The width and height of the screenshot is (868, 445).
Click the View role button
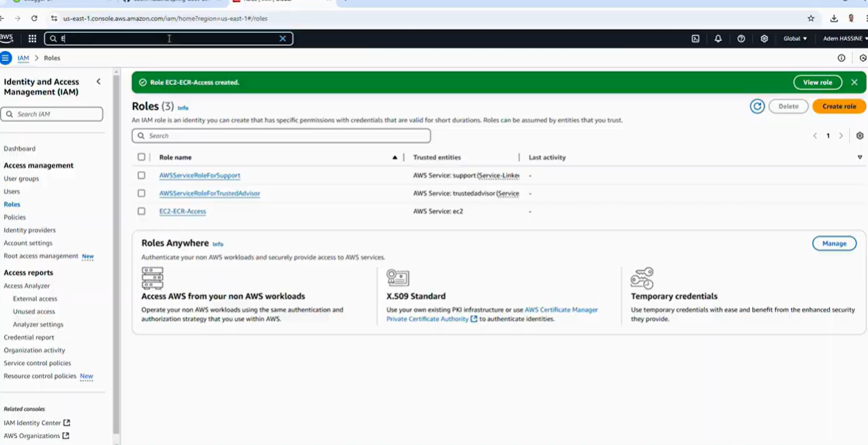818,82
